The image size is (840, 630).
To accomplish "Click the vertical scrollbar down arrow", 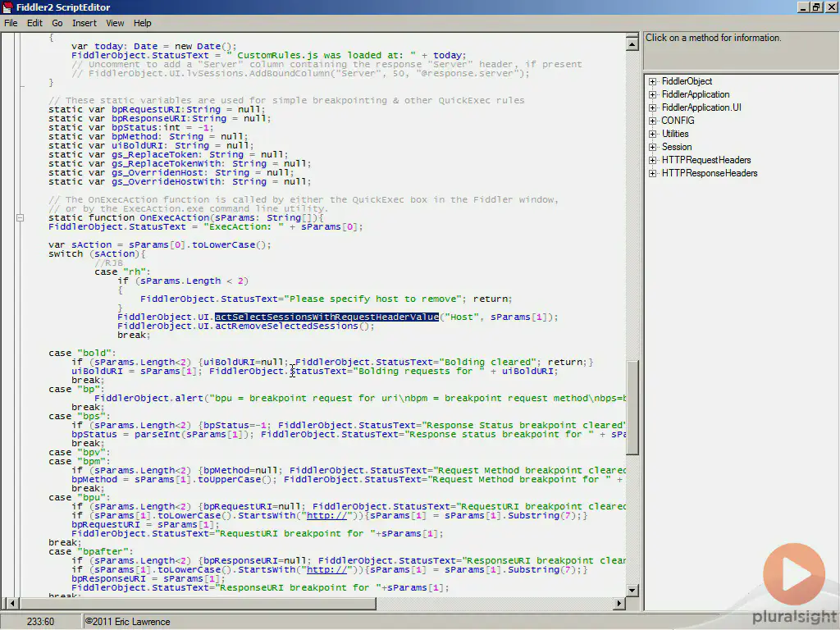I will coord(632,590).
